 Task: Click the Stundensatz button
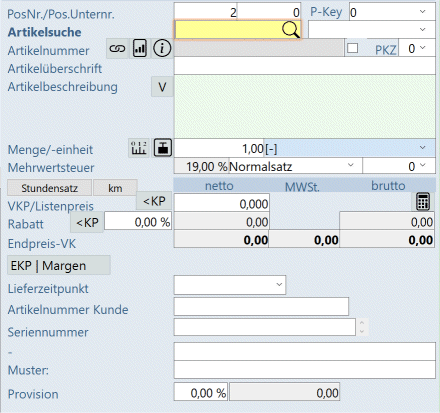coord(49,188)
